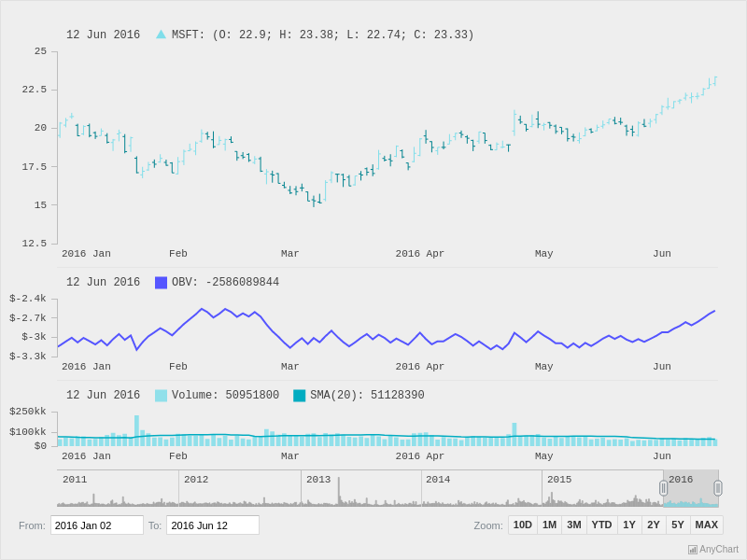Image resolution: width=747 pixels, height=560 pixels.
Task: Click the Jun label on volume chart axis
Action: (662, 456)
